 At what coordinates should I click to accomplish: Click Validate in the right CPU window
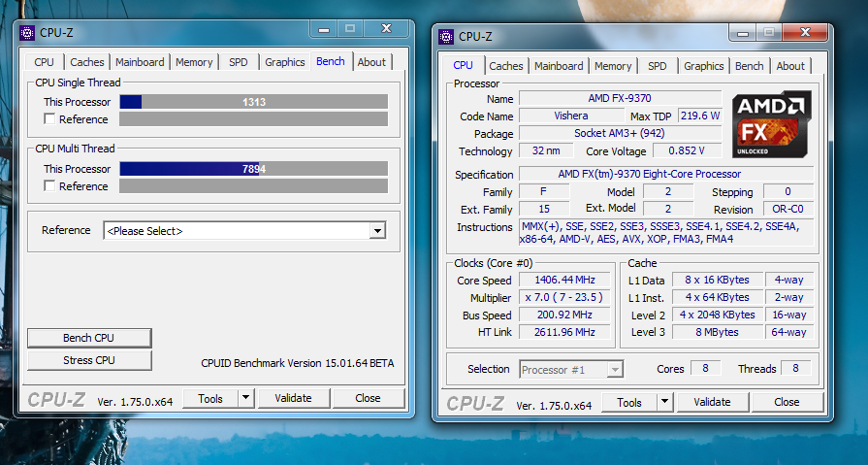pyautogui.click(x=713, y=402)
